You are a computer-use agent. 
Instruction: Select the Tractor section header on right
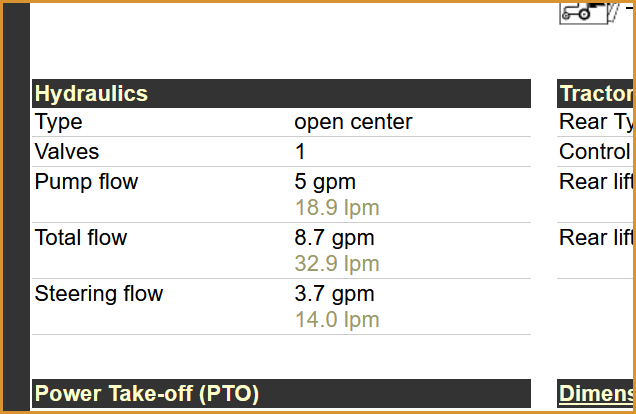click(x=595, y=94)
